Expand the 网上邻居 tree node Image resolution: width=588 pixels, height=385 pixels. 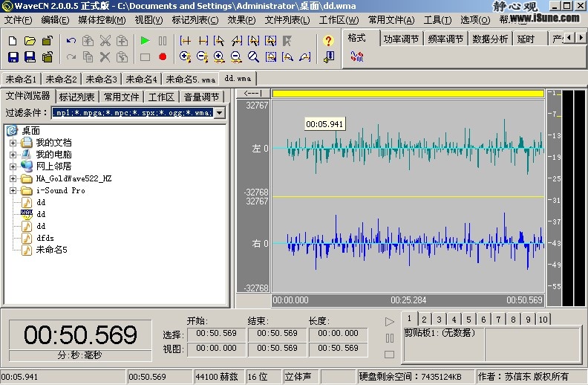(13, 166)
